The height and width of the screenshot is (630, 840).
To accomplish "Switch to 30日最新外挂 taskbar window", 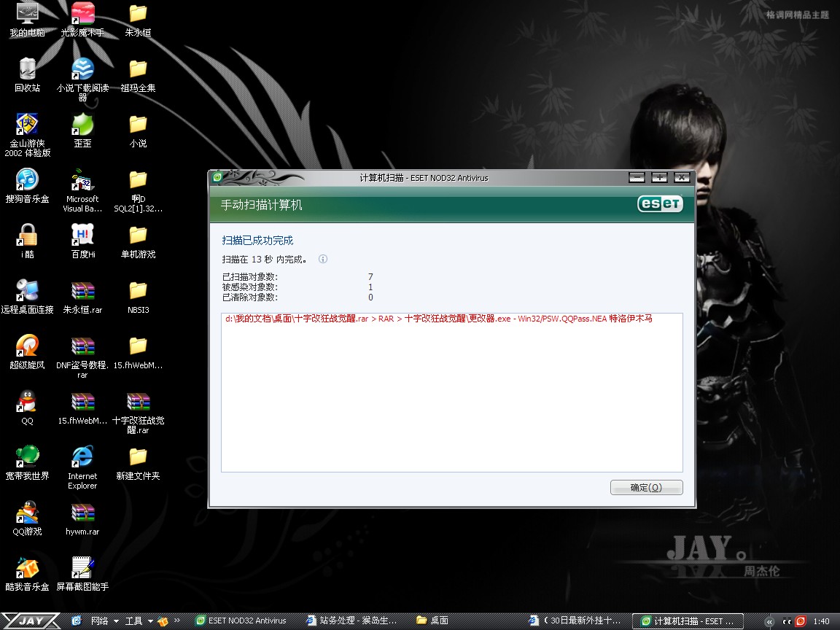I will (x=575, y=621).
